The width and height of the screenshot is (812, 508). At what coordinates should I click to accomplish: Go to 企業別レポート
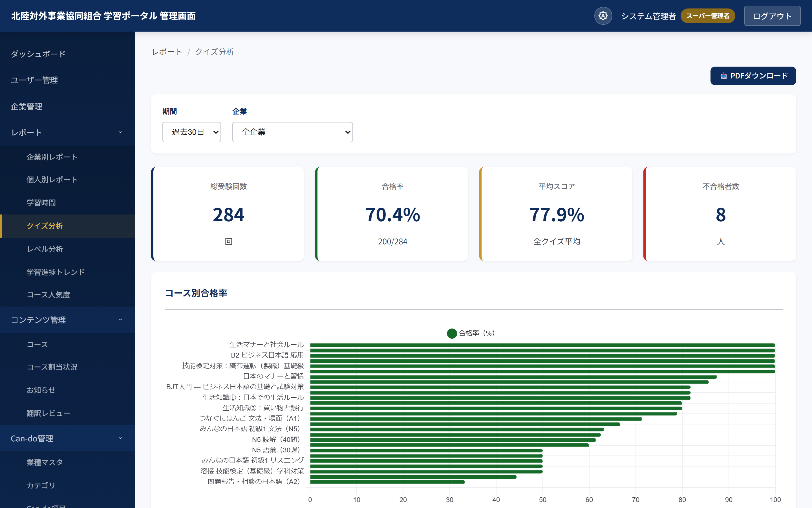tap(67, 157)
